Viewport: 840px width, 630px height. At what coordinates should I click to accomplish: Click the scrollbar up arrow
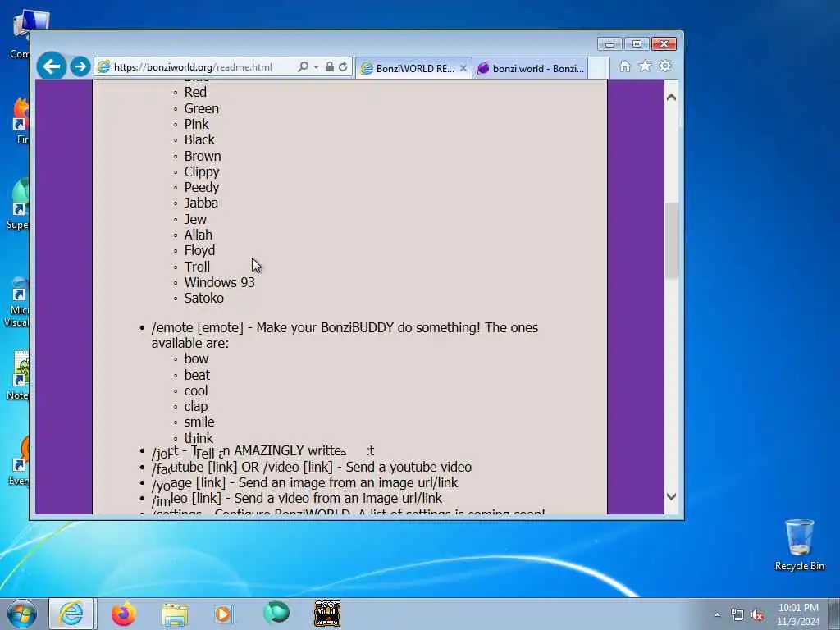pyautogui.click(x=671, y=98)
